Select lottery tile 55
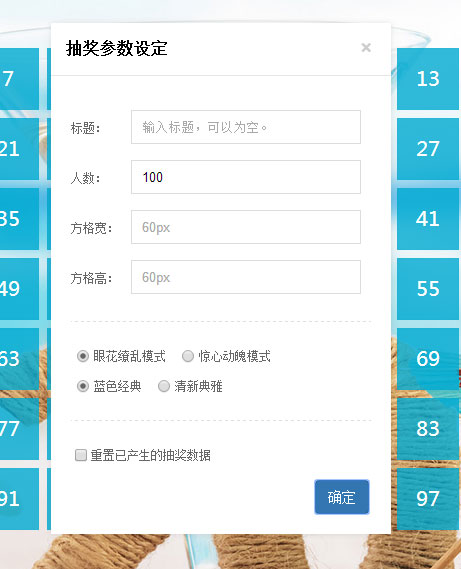461x569 pixels. click(428, 289)
